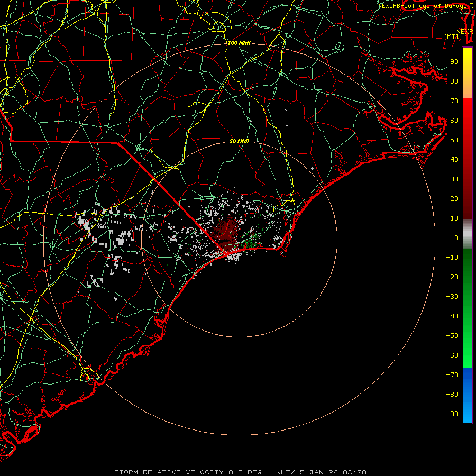Click the green inbound velocity cluster near coast

click(x=251, y=241)
